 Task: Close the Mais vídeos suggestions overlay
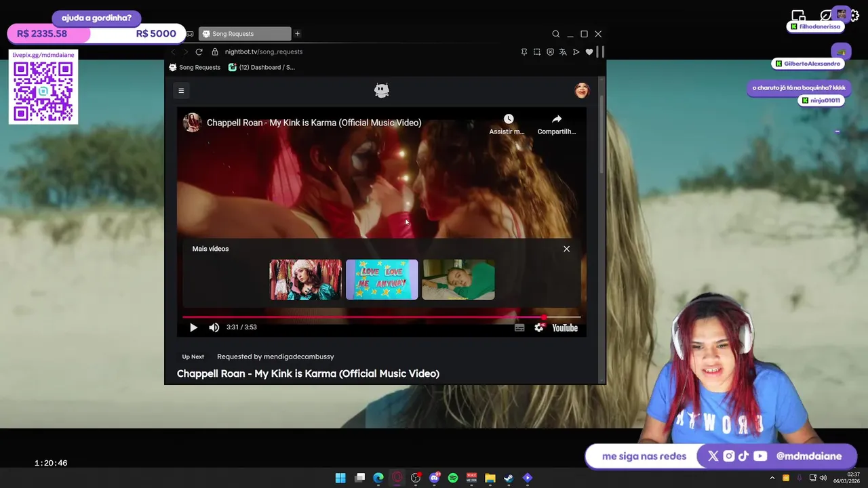[x=567, y=249]
